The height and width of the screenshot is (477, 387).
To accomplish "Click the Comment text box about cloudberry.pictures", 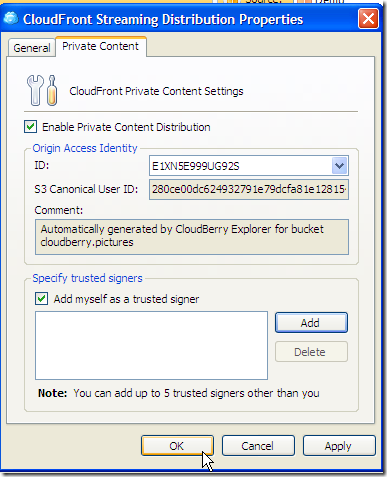I will (192, 237).
